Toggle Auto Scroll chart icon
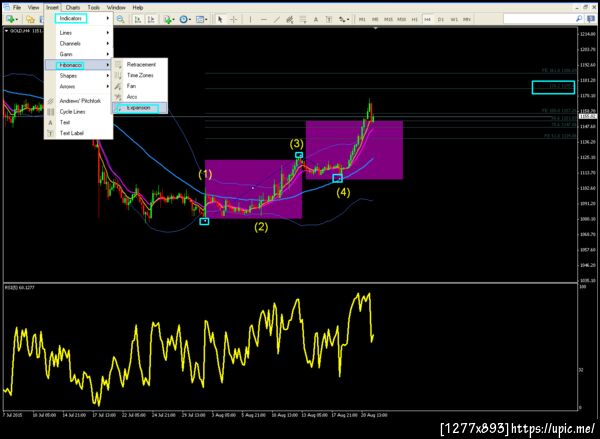Viewport: 600px width, 439px height. tap(138, 19)
